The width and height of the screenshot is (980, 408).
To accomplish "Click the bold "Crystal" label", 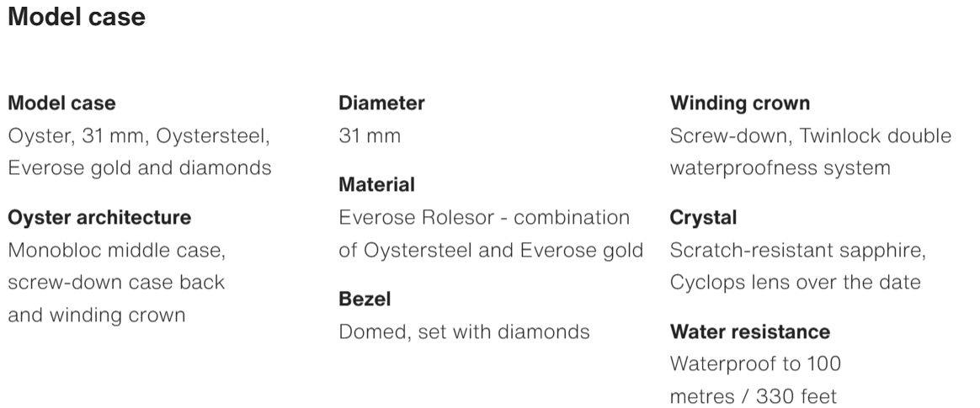I will 703,218.
